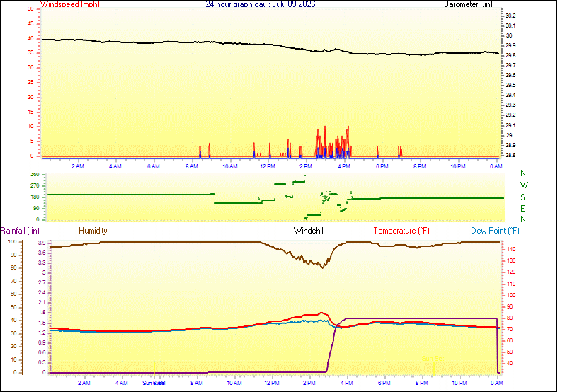The height and width of the screenshot is (392, 565).
Task: Select the Dew Point (°F) legend label
Action: tap(495, 231)
